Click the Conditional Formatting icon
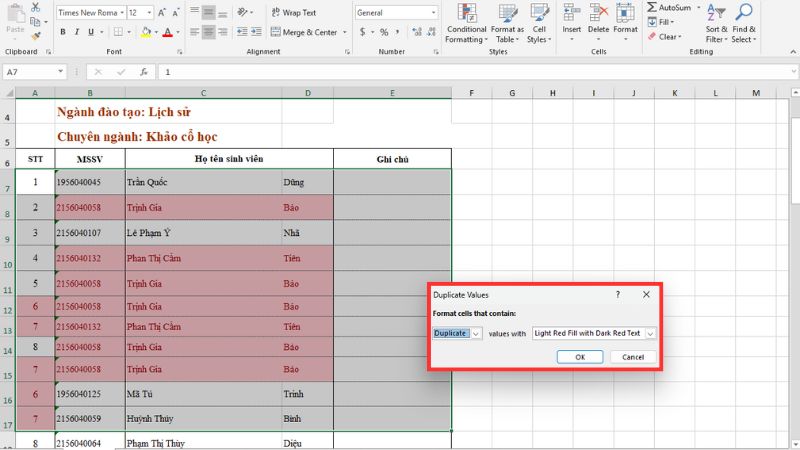 point(466,12)
